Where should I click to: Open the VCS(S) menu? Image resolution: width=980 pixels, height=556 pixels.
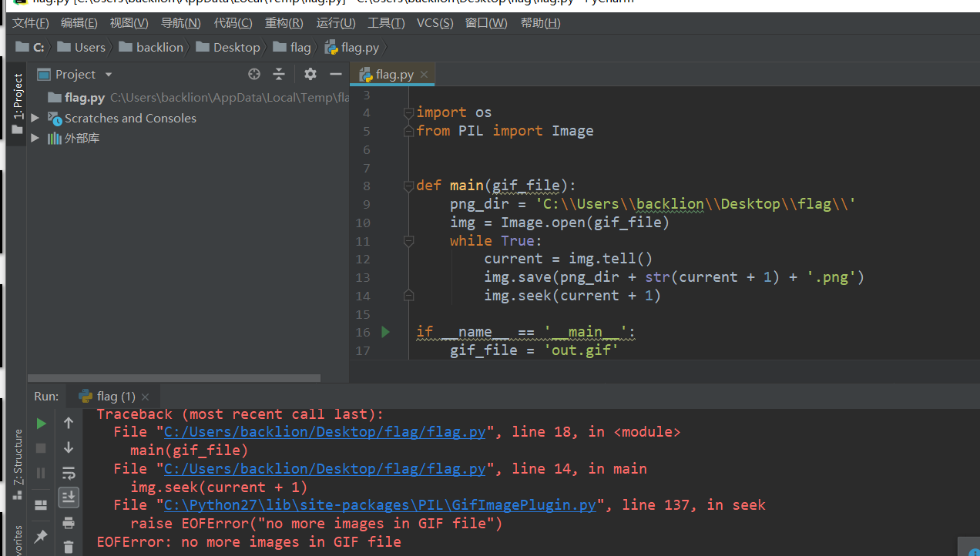435,23
